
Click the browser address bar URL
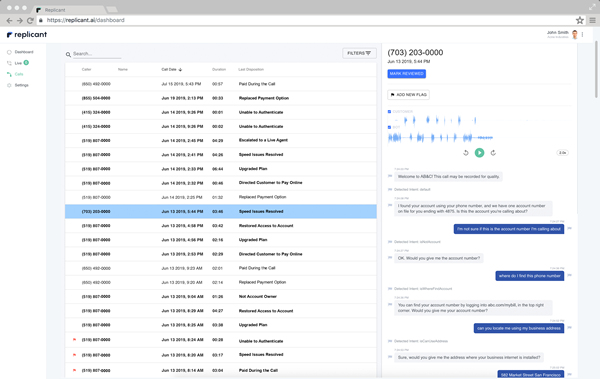pyautogui.click(x=86, y=20)
